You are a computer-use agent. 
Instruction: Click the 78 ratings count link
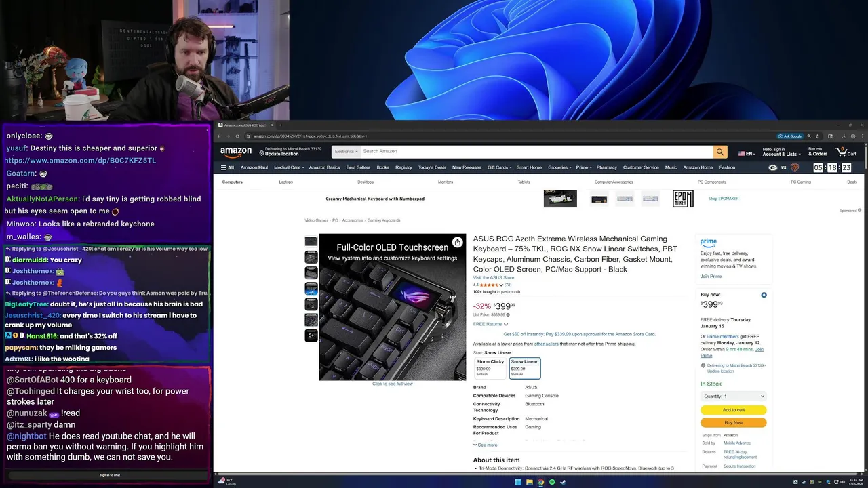508,285
